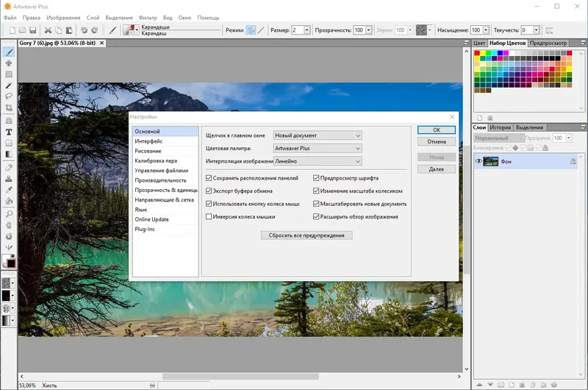Open the Насыщение dropdown arrow
This screenshot has height=390, width=588.
click(486, 30)
